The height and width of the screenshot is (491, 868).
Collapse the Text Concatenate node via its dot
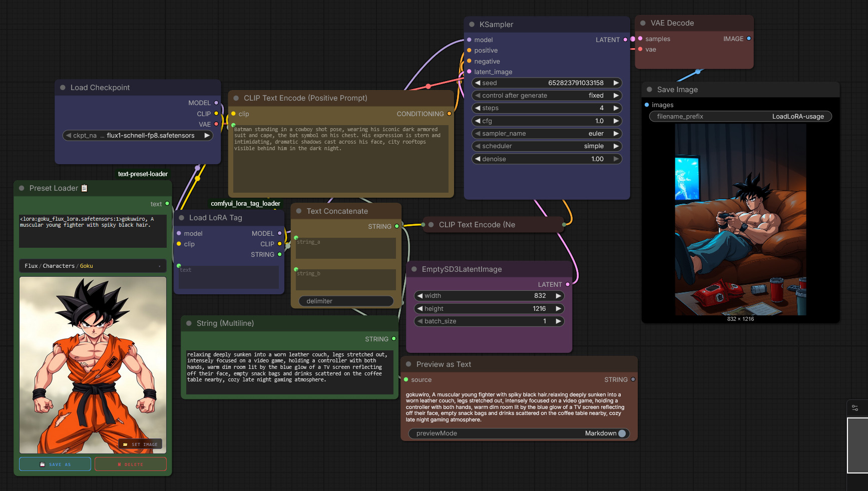(299, 211)
